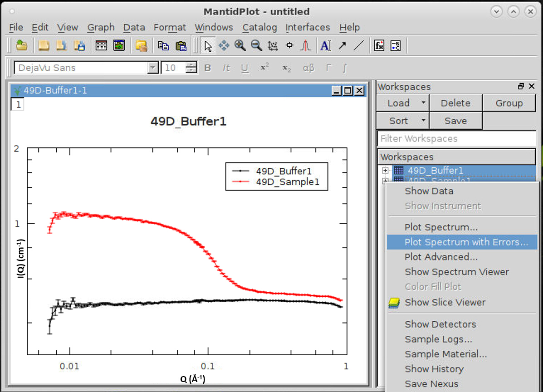Image resolution: width=543 pixels, height=392 pixels.
Task: Activate the pan (move) tool
Action: 224,45
